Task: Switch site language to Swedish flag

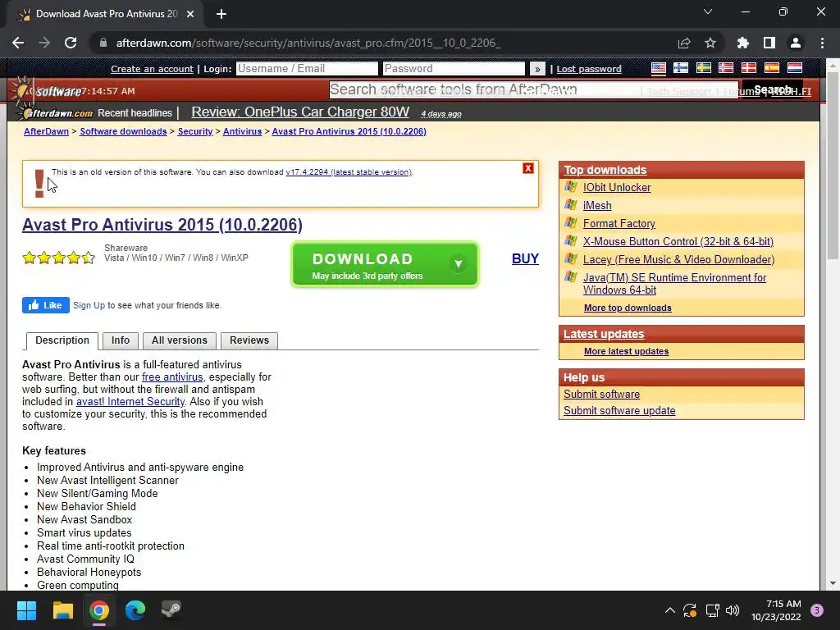Action: coord(703,68)
